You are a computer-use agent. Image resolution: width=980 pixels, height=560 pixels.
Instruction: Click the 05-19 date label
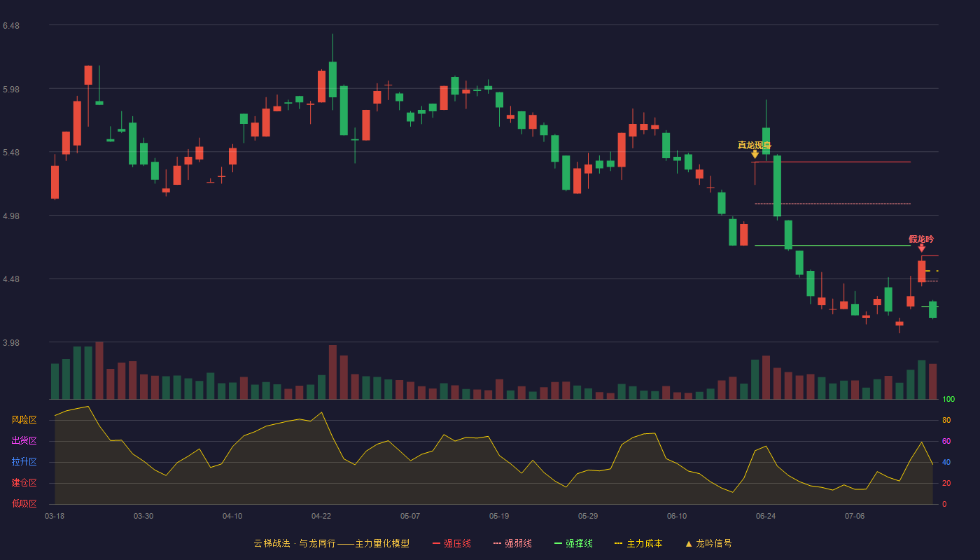499,516
